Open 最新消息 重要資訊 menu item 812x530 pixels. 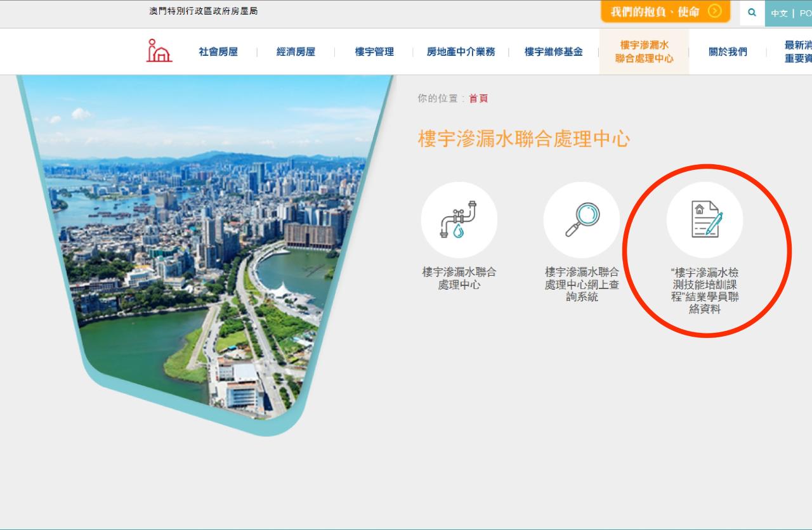click(x=797, y=52)
